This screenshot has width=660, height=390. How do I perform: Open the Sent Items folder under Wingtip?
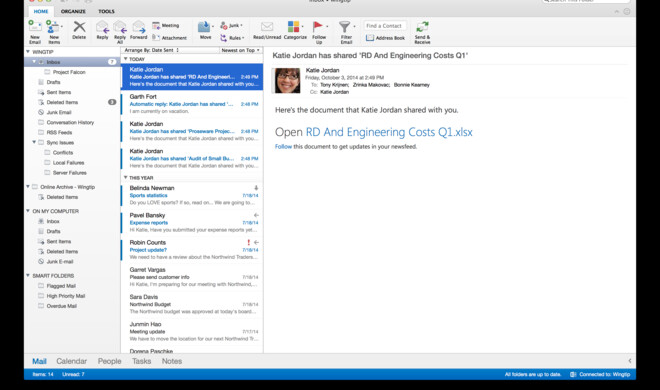click(59, 92)
